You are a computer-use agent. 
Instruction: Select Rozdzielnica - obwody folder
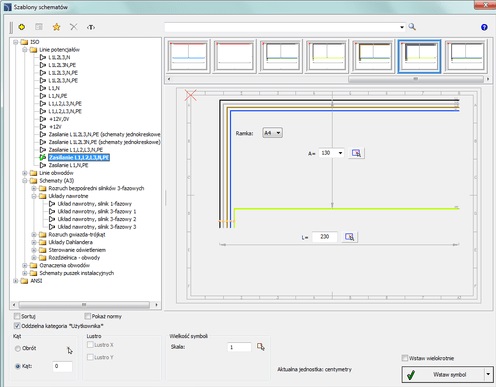pos(74,258)
